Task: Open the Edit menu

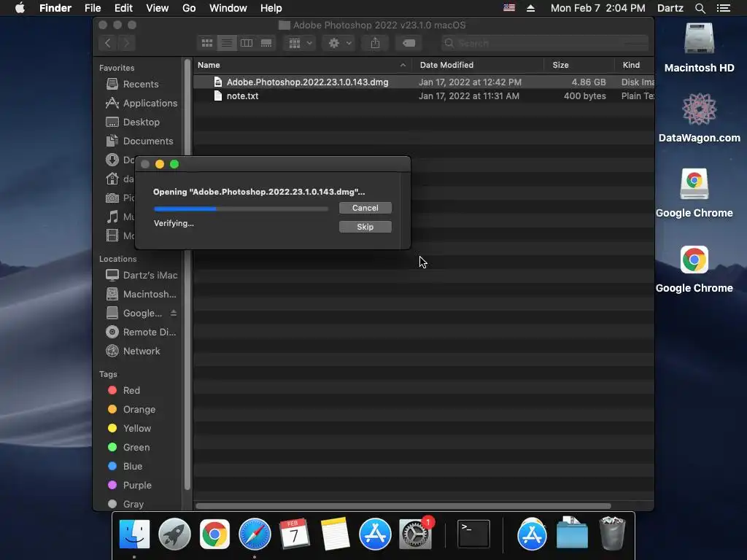Action: (123, 8)
